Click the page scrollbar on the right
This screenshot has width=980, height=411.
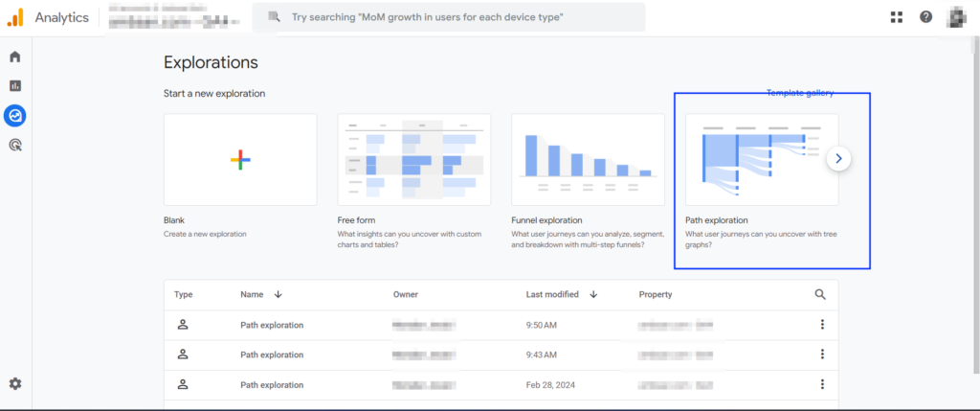(974, 203)
